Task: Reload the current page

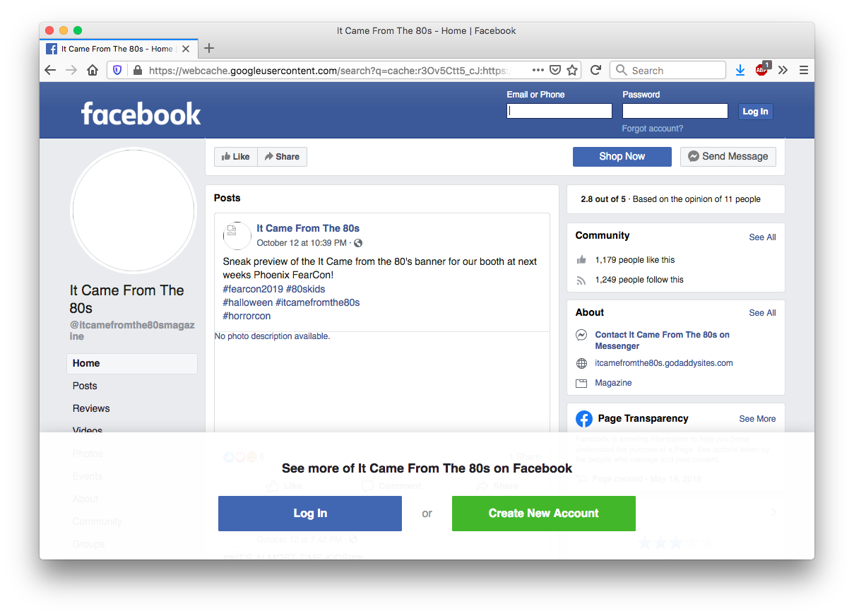Action: pyautogui.click(x=595, y=70)
